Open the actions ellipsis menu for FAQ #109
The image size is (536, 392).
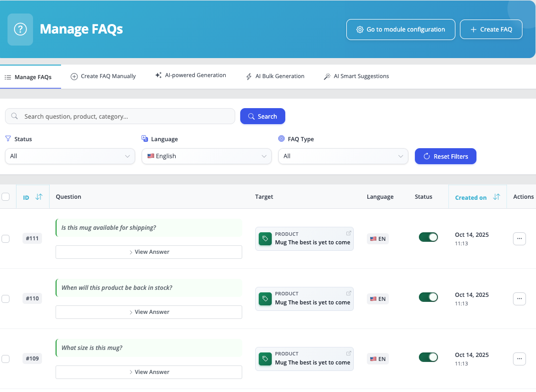tap(519, 359)
